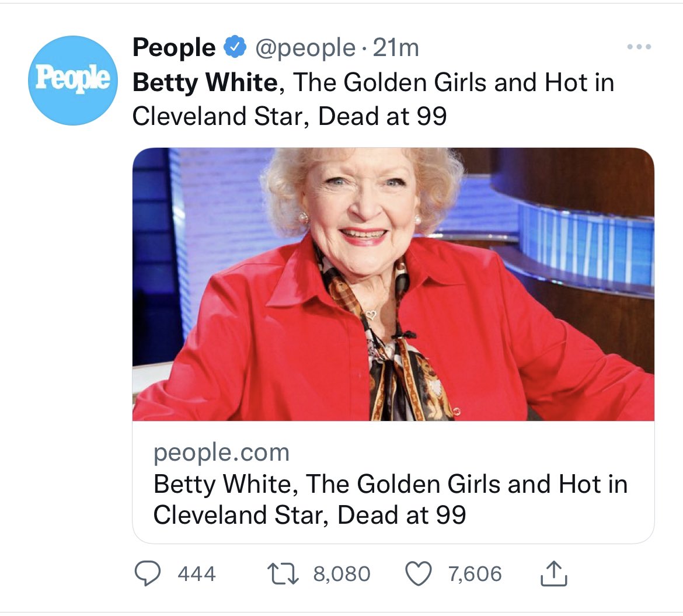683x616 pixels.
Task: Open the link card headline below photo
Action: pos(390,499)
